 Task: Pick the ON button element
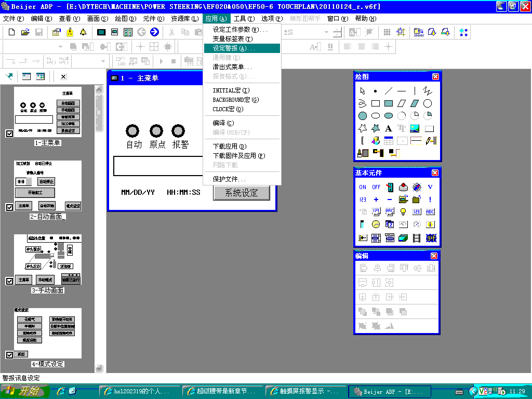click(x=363, y=187)
